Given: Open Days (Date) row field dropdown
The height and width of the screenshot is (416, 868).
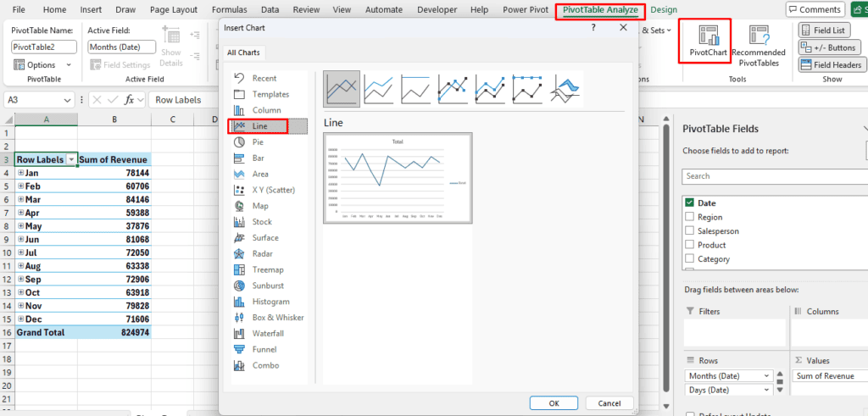Looking at the screenshot, I should [x=767, y=390].
